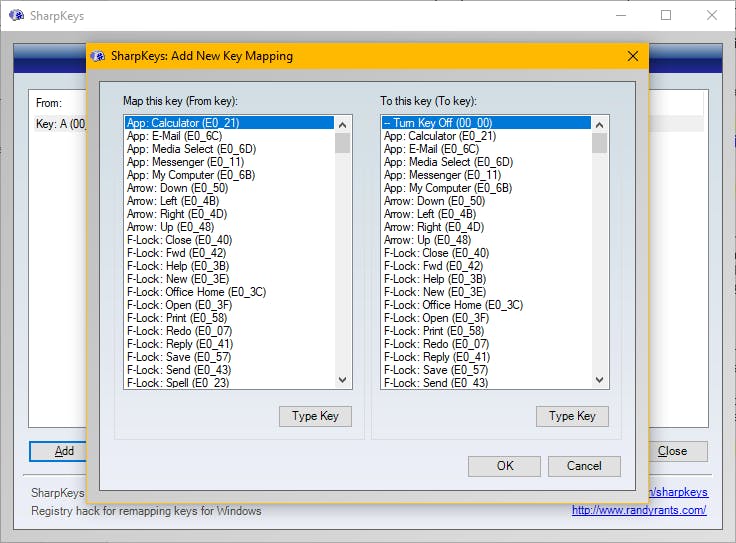
Task: Select App: My Computer (E0_6B) in From list
Action: click(x=230, y=175)
